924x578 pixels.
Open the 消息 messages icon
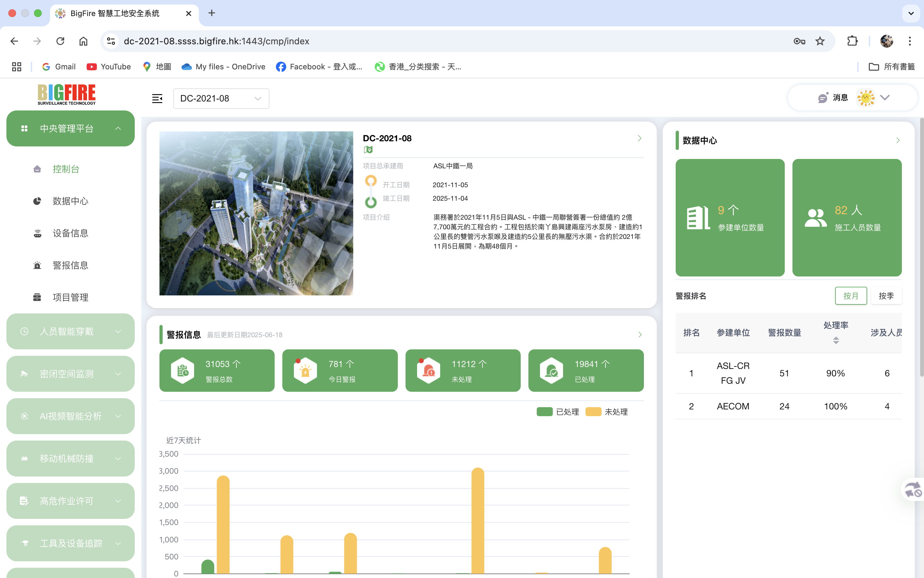point(823,98)
